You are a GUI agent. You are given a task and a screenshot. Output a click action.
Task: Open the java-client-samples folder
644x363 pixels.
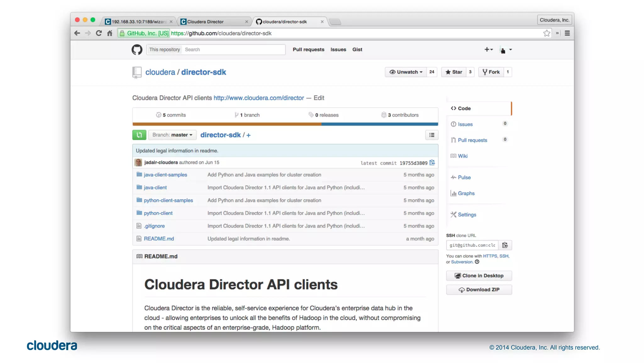click(165, 175)
